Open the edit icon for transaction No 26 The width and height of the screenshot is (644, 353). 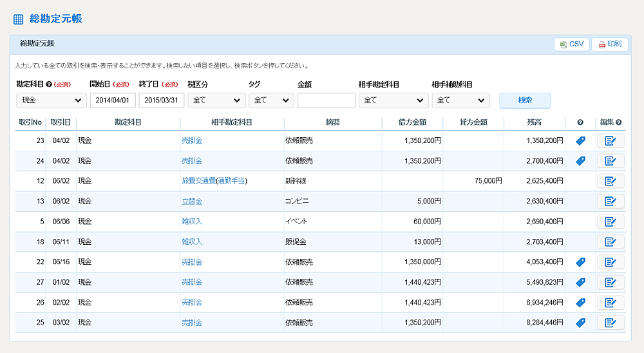[611, 303]
